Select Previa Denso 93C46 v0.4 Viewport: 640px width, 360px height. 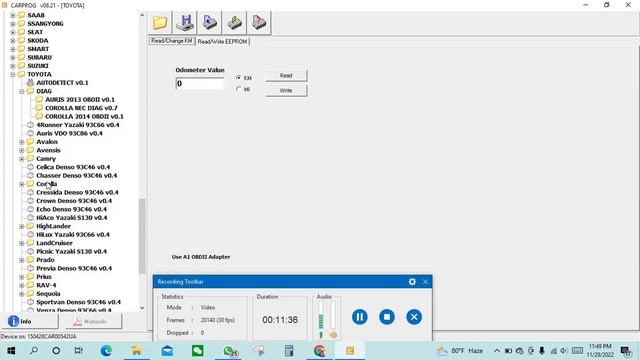coord(74,268)
